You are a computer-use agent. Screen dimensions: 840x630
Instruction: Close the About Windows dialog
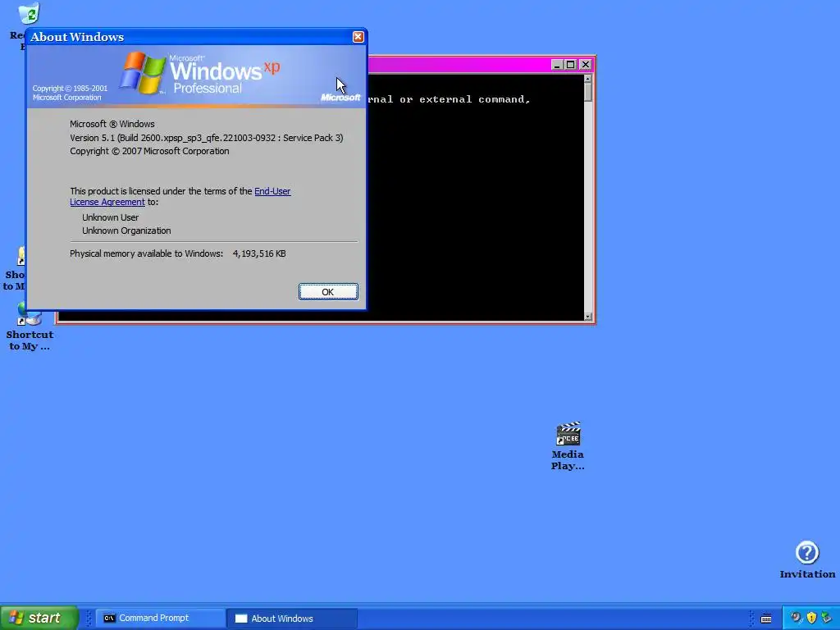(x=358, y=36)
